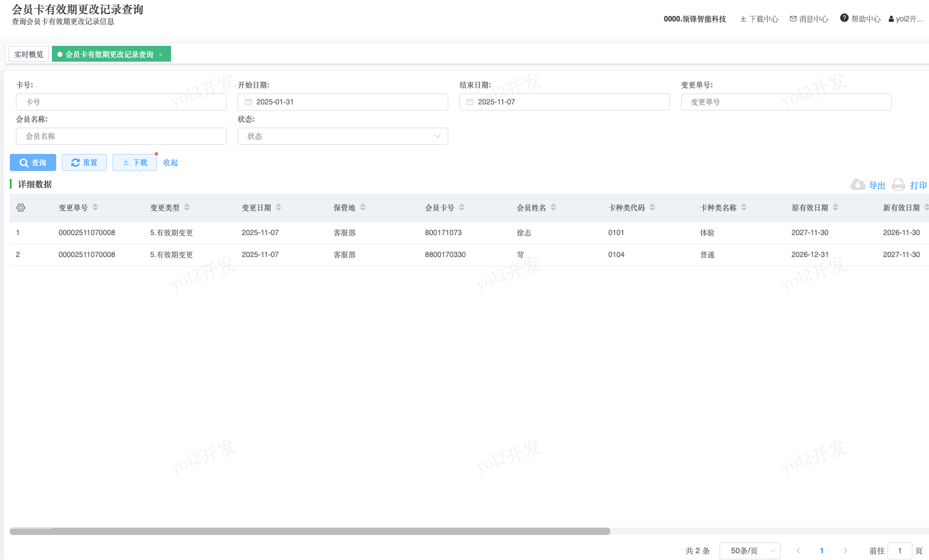Click the printer icon
The image size is (929, 560).
(x=898, y=184)
